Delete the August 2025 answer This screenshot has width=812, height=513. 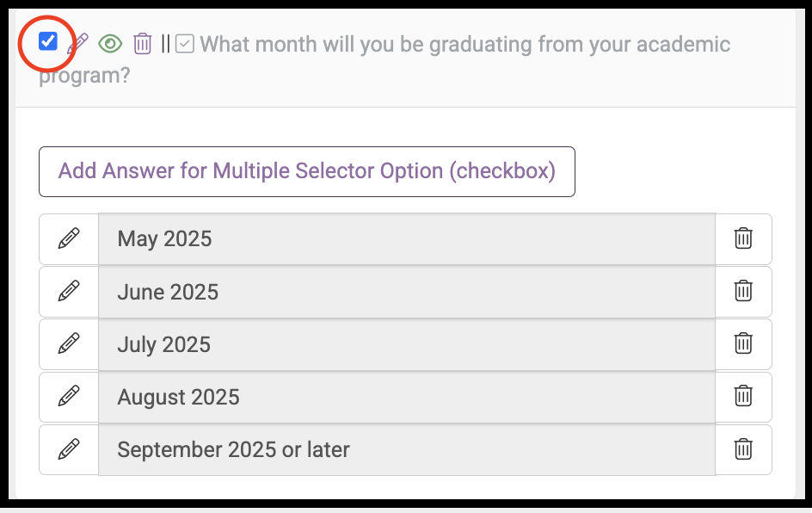click(x=743, y=397)
